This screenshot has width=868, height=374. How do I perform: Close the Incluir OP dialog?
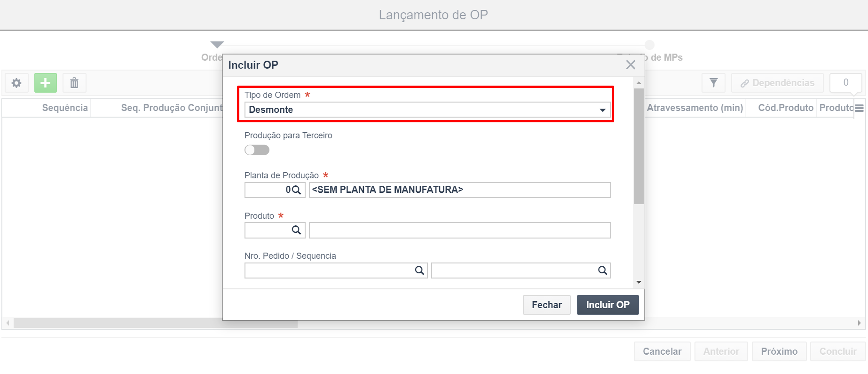[x=631, y=65]
